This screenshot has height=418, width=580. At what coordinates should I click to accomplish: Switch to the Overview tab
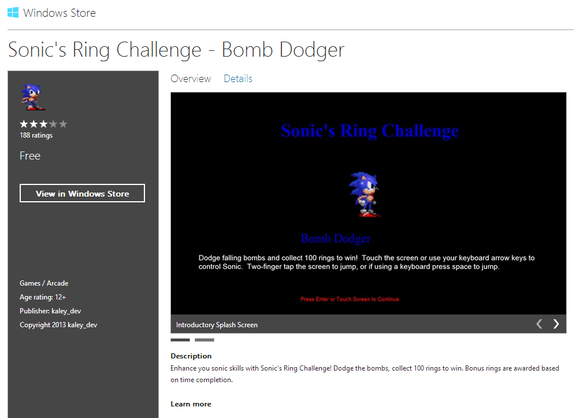click(x=190, y=78)
